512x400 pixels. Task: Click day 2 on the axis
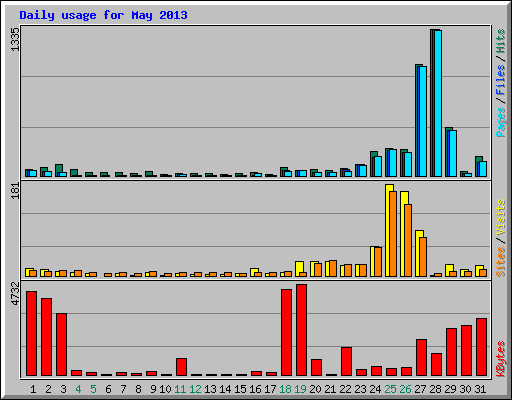[x=48, y=389]
